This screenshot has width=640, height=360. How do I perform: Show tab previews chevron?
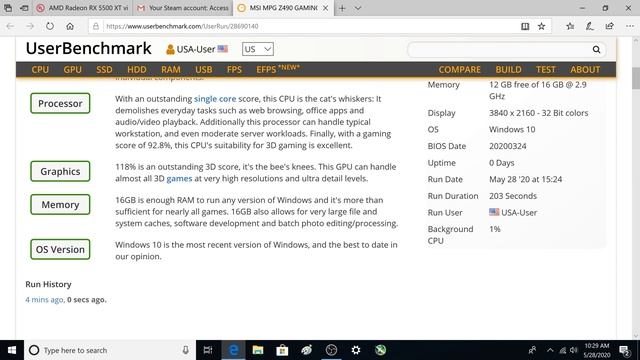[x=358, y=8]
